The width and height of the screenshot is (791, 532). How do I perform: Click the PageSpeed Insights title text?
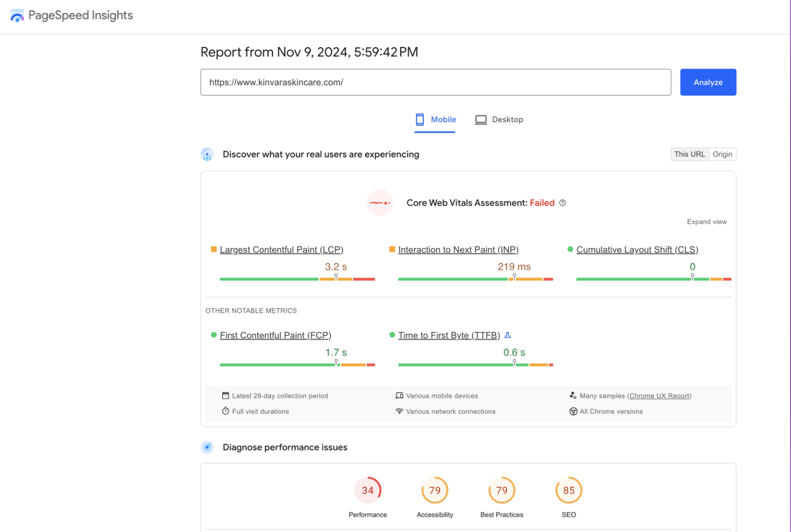(x=80, y=15)
